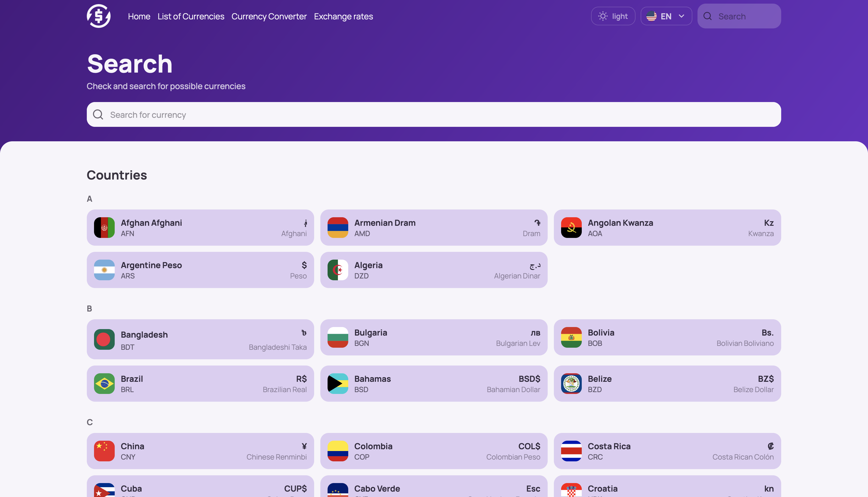Click the Home navigation link
The width and height of the screenshot is (868, 497).
click(x=139, y=15)
